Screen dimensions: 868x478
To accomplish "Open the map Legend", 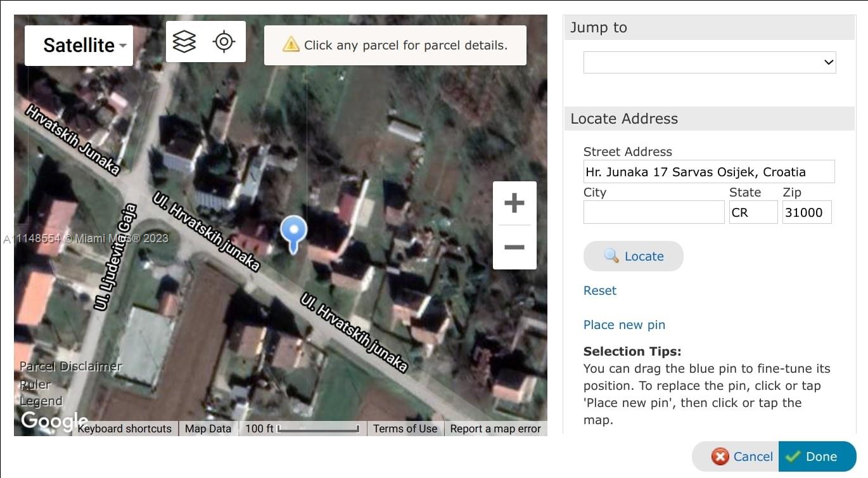I will [41, 401].
